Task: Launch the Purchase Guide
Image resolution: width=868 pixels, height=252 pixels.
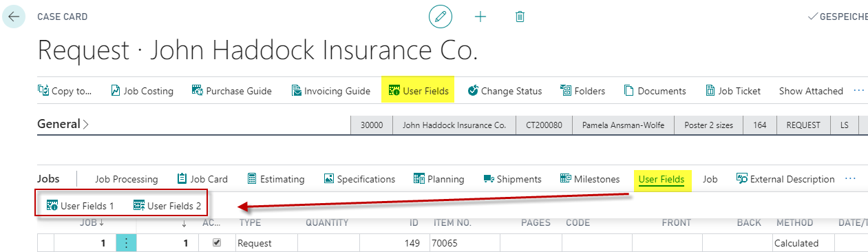Action: 231,91
